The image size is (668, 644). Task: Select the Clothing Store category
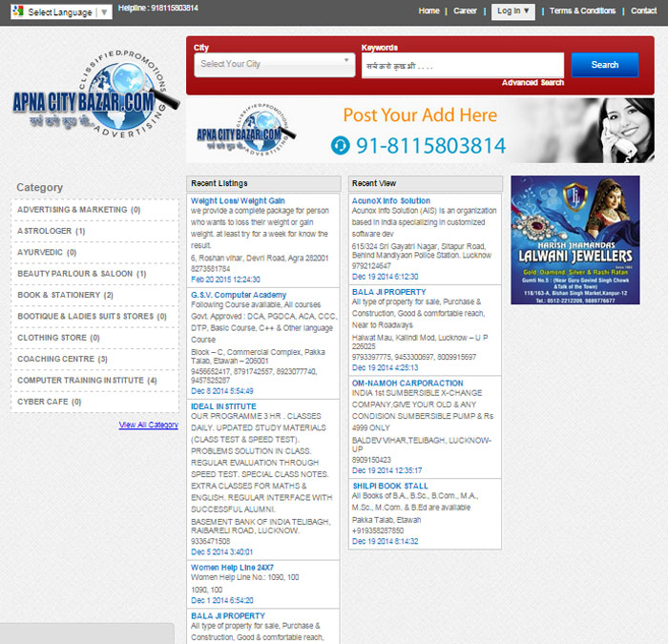point(58,338)
